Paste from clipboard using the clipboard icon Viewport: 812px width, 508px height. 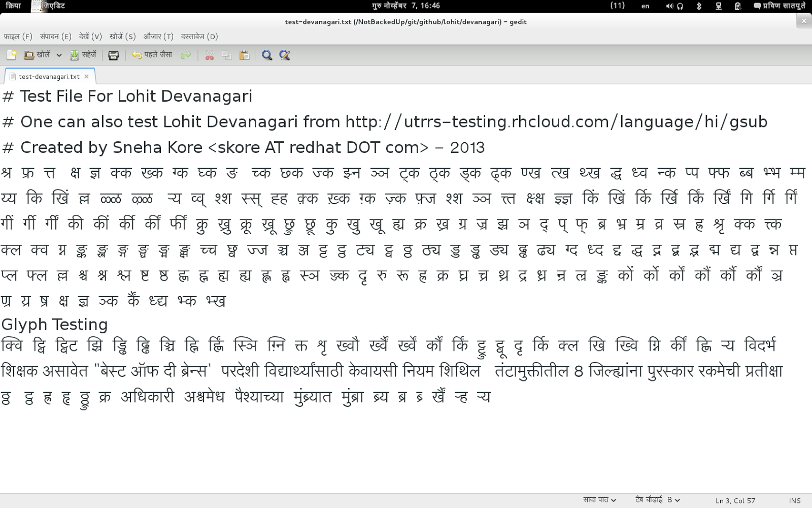click(245, 54)
